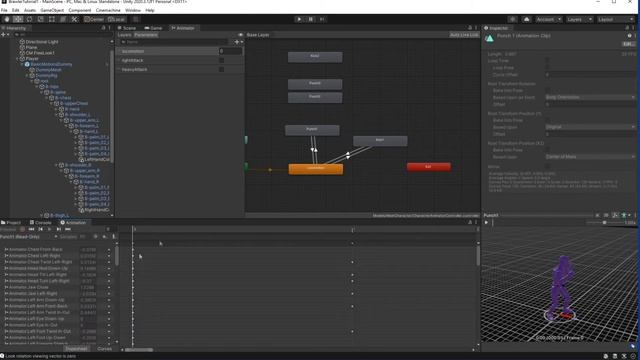Click the Hierarchy create plus button

(x=4, y=35)
